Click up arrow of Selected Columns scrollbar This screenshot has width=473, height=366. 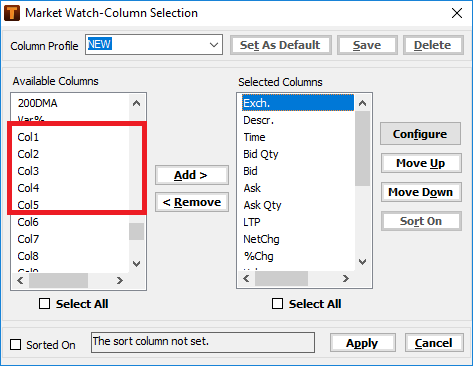tap(363, 103)
